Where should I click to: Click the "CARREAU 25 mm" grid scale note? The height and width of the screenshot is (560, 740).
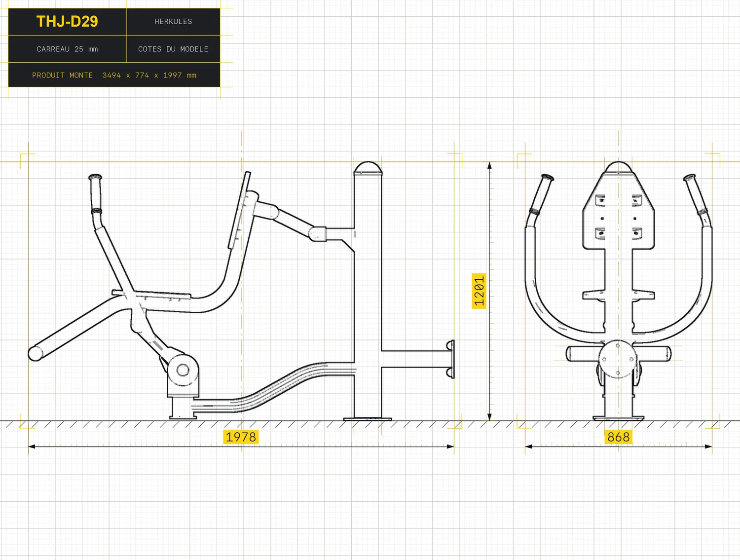(67, 49)
